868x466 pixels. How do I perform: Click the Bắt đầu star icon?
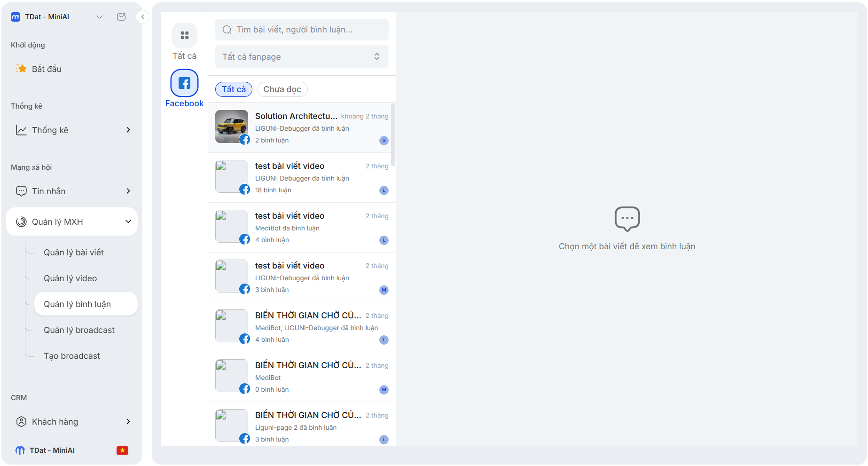pyautogui.click(x=21, y=69)
